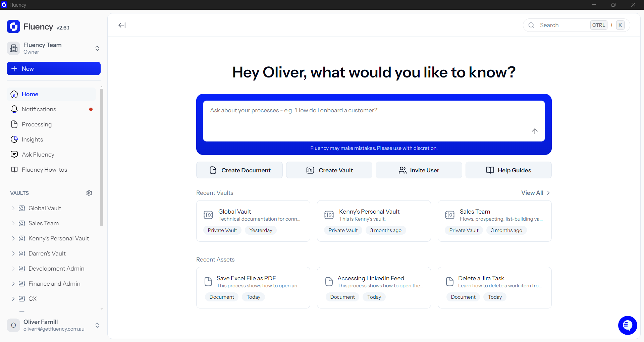Open the Processing page
644x342 pixels.
51,124
